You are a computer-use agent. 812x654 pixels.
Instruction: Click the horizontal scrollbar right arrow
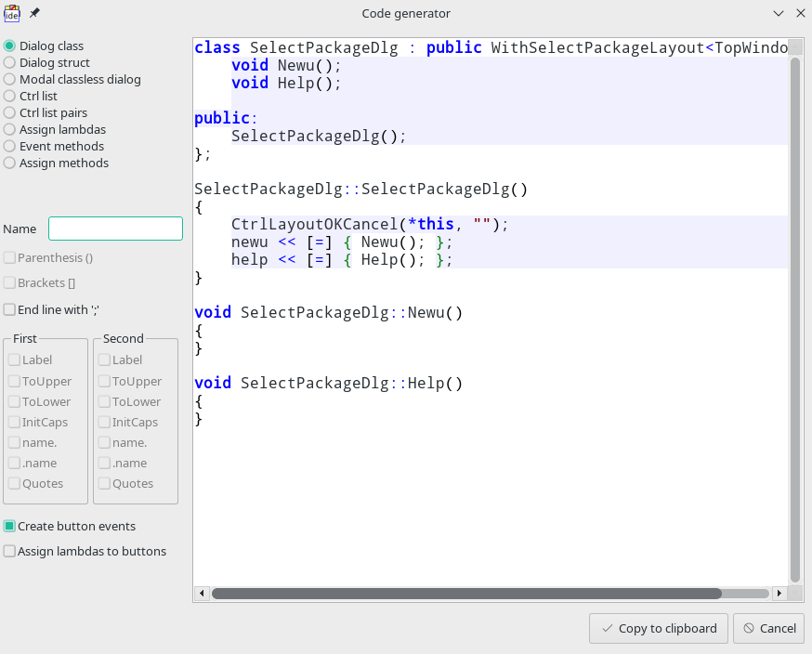tap(778, 594)
